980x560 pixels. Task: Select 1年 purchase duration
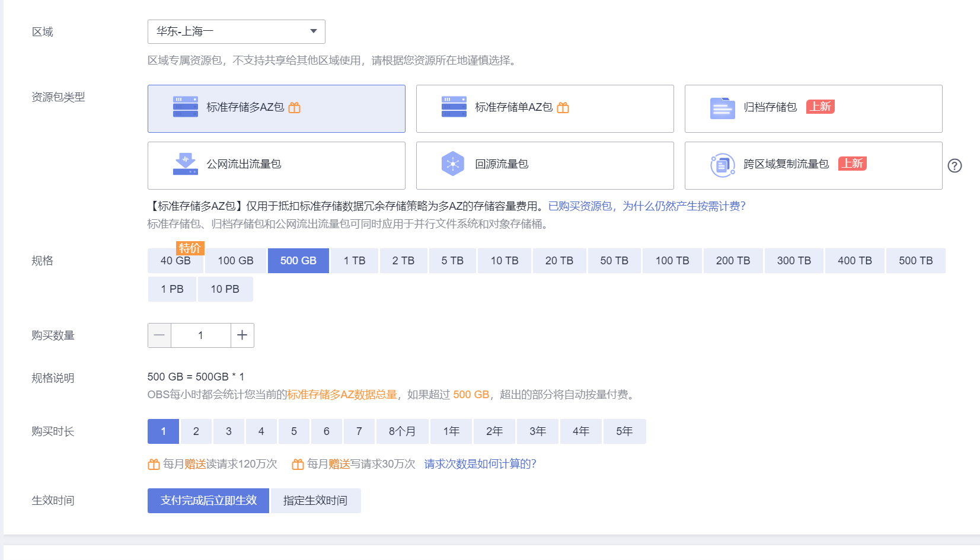click(x=451, y=431)
